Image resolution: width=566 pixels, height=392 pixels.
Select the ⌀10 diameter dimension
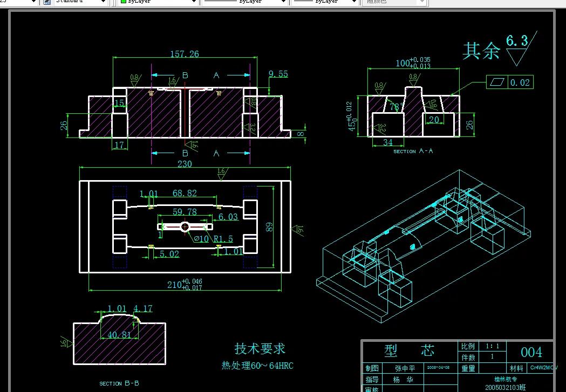(x=201, y=239)
